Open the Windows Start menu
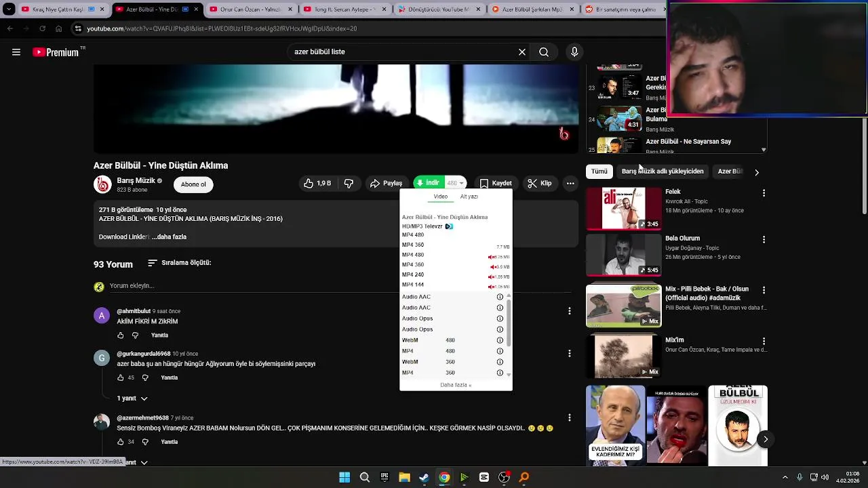 (x=344, y=477)
